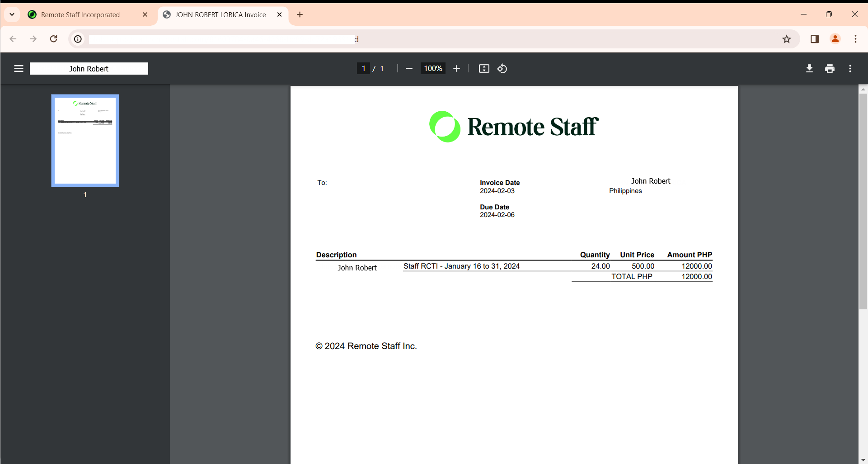The width and height of the screenshot is (868, 464).
Task: Click scrollbar up arrow
Action: coord(863,90)
